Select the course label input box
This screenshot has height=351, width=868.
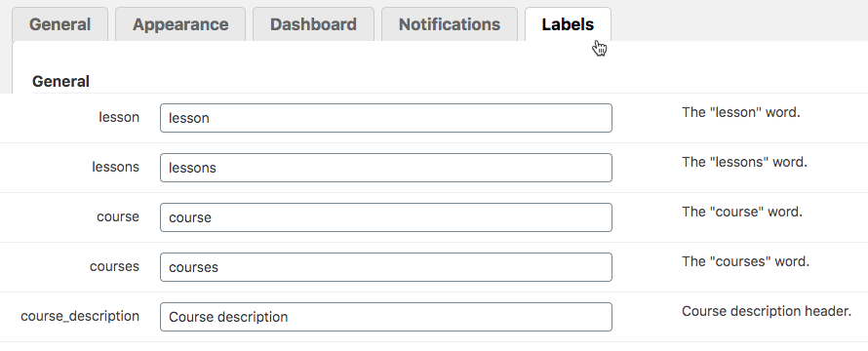point(386,217)
